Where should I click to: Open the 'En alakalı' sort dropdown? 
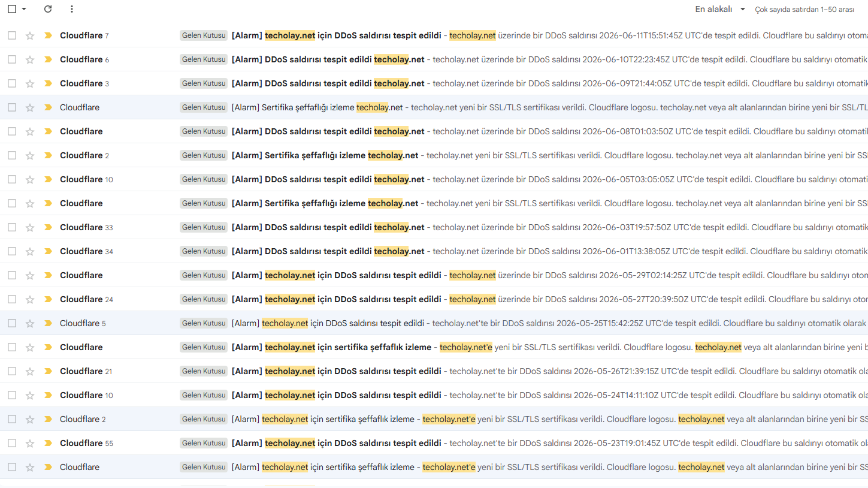720,9
